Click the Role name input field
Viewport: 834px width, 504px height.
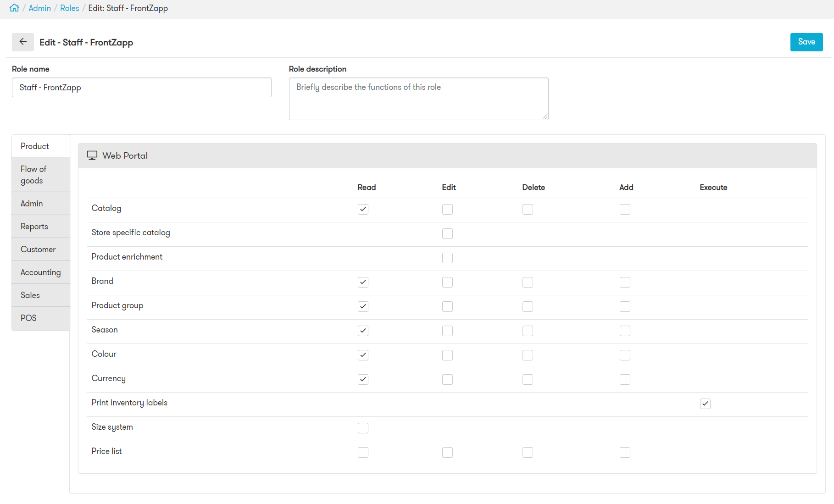pos(142,87)
